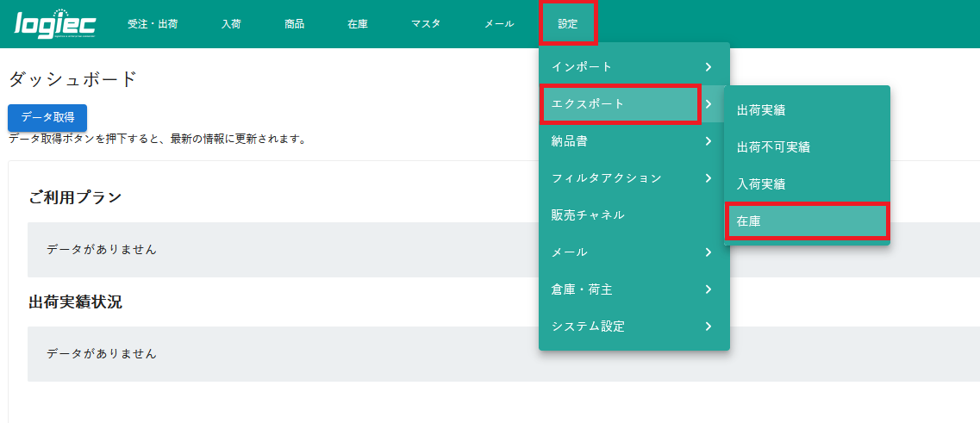Select 在庫 in the top navigation bar
Screen dimensions: 980x423
358,24
